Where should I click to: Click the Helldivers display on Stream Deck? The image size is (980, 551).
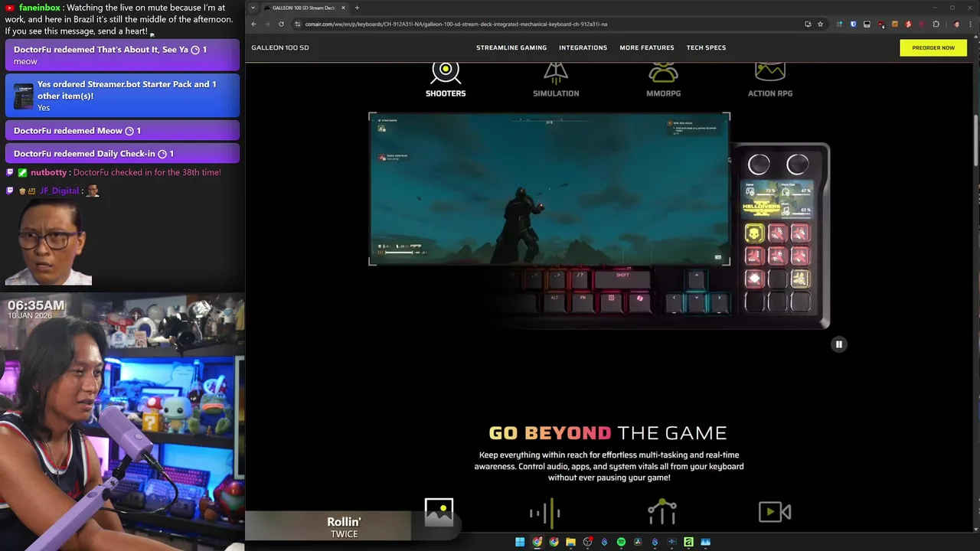click(777, 200)
